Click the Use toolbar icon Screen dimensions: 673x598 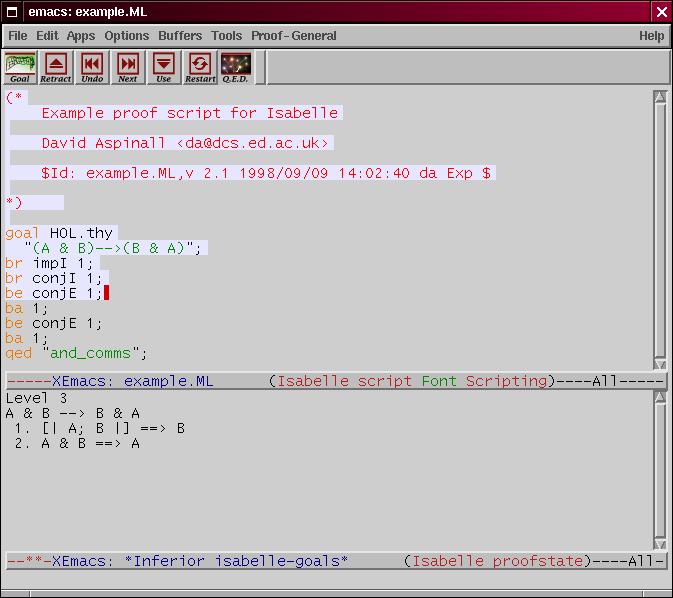tap(163, 67)
